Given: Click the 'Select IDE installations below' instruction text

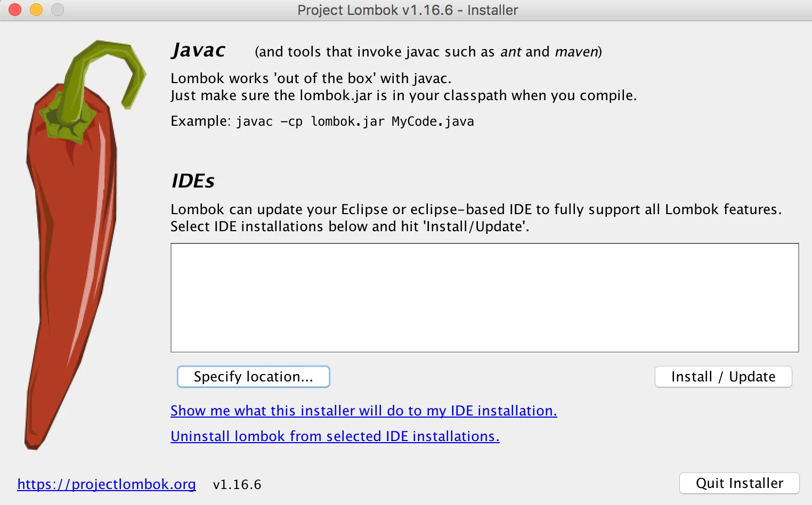Looking at the screenshot, I should click(x=350, y=226).
